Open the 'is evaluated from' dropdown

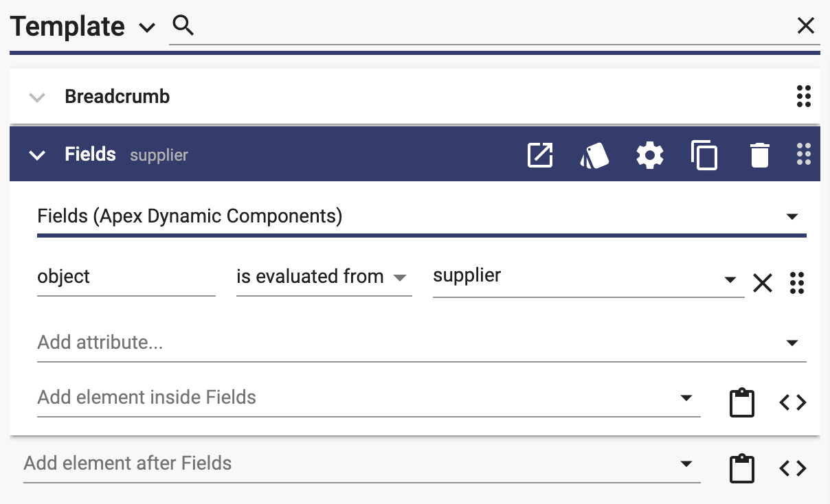click(324, 277)
